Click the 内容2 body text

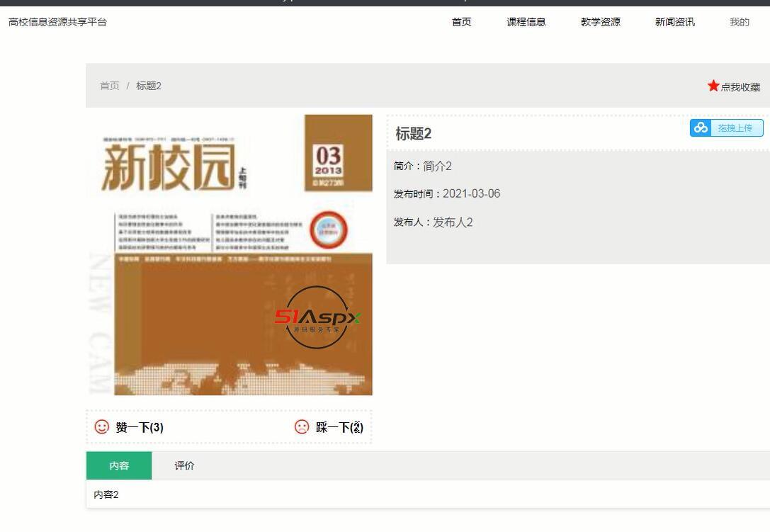[106, 494]
